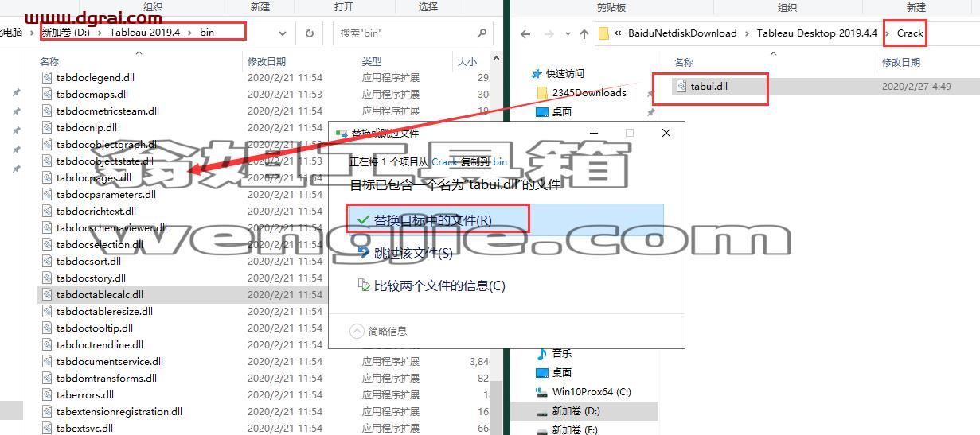Click the bin breadcrumb in the left window
Image resolution: width=980 pixels, height=435 pixels.
[207, 33]
